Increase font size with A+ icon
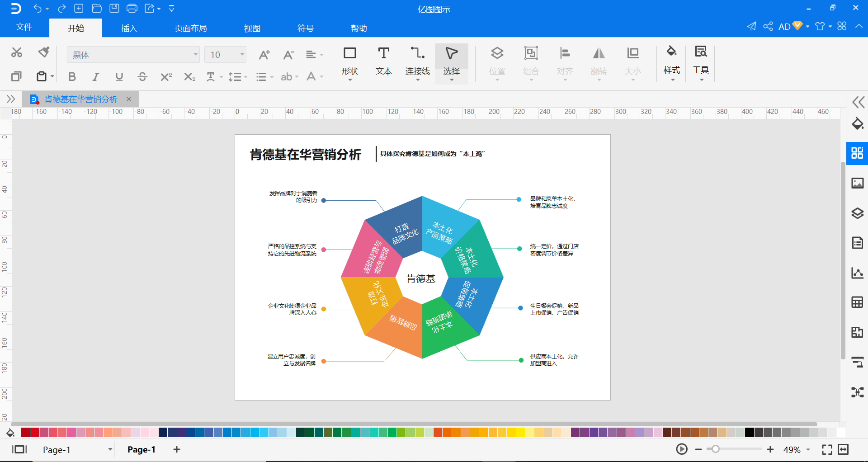 264,55
